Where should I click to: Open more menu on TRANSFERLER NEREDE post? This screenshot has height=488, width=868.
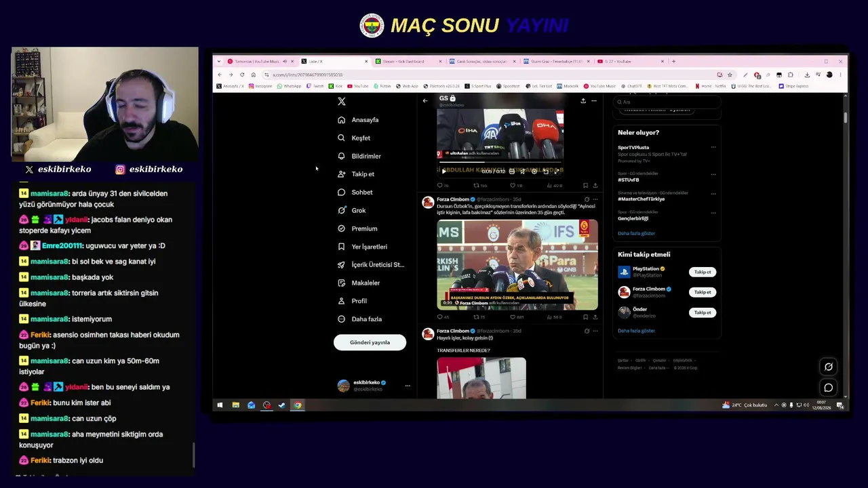click(x=595, y=331)
